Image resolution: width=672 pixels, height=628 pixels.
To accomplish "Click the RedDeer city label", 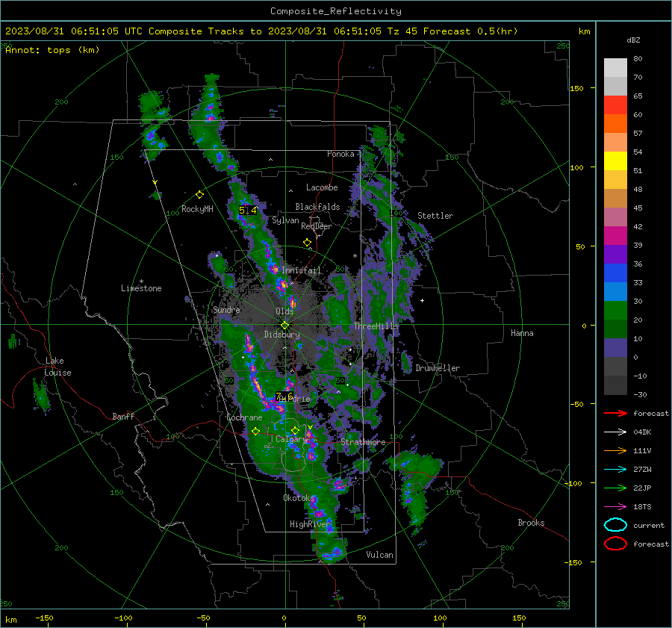I will [x=317, y=226].
